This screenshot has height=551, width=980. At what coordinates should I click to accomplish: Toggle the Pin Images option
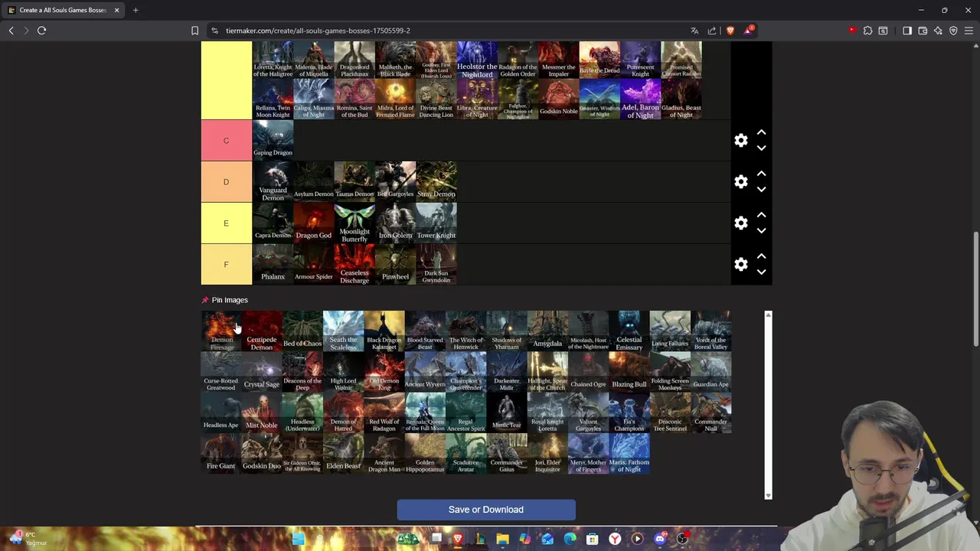pos(224,300)
